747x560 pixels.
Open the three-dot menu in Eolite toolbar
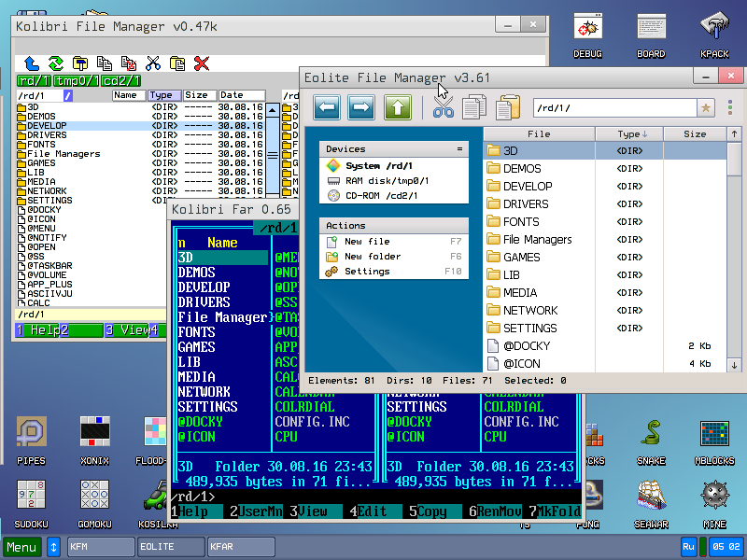731,108
